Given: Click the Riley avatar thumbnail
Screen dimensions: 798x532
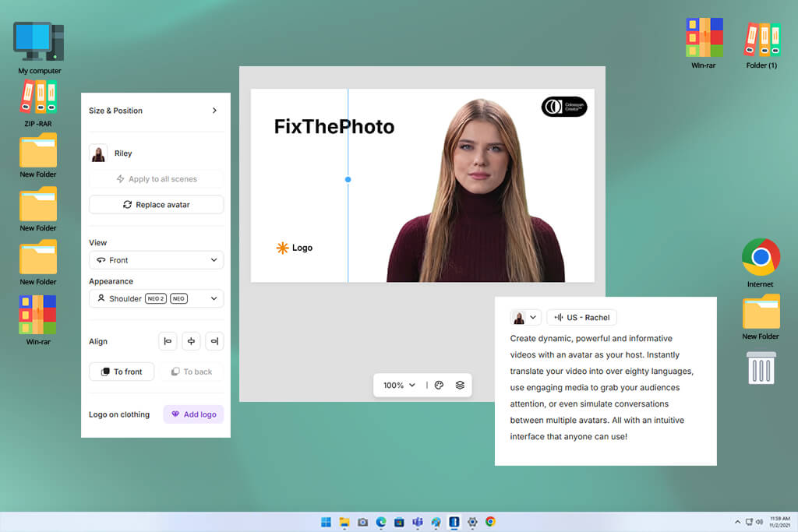Looking at the screenshot, I should pos(98,153).
